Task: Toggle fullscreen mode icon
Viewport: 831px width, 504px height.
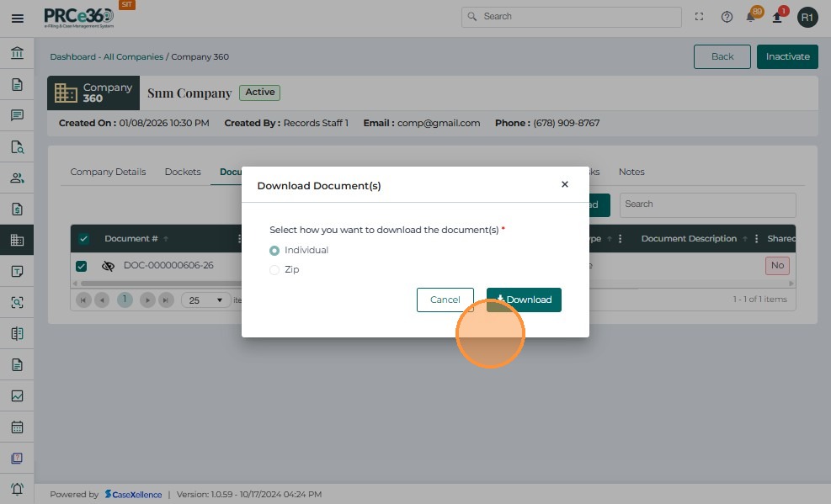Action: pyautogui.click(x=699, y=17)
